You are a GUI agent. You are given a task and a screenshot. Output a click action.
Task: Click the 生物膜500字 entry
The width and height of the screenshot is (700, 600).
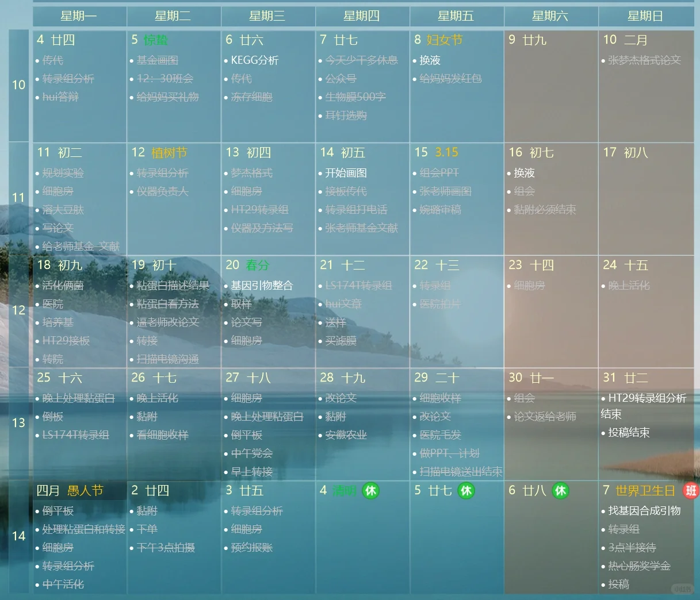355,97
